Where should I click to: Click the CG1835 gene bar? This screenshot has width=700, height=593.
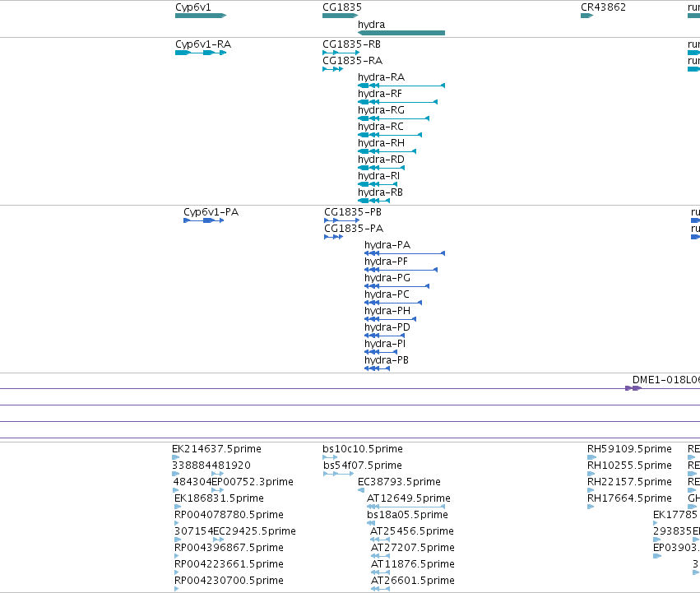click(340, 16)
